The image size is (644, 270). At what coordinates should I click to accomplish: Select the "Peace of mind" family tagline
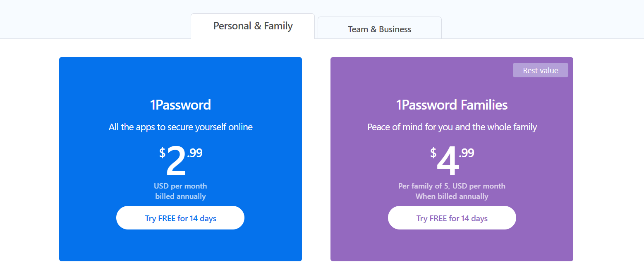coord(452,127)
